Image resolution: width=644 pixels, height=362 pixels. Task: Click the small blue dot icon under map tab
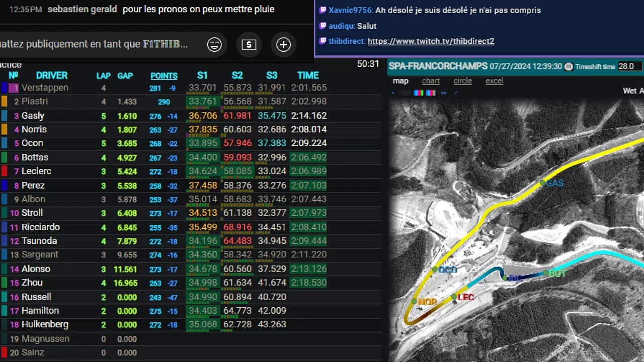(x=393, y=93)
